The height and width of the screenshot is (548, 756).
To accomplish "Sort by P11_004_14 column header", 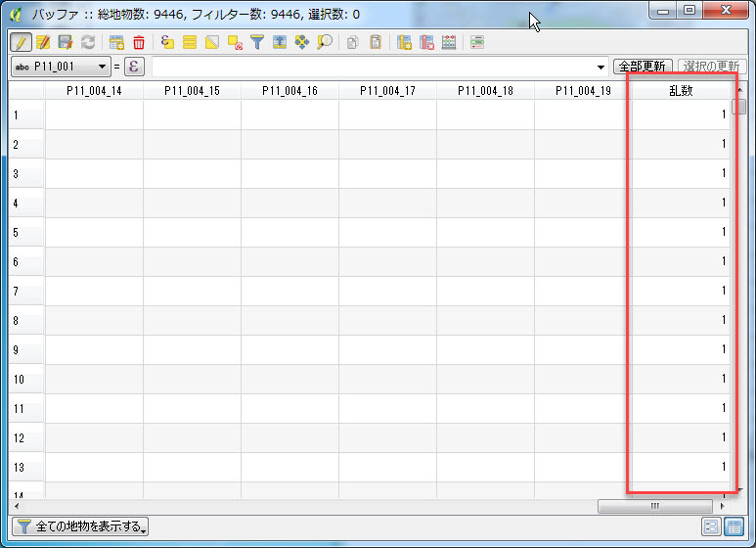I will click(94, 91).
